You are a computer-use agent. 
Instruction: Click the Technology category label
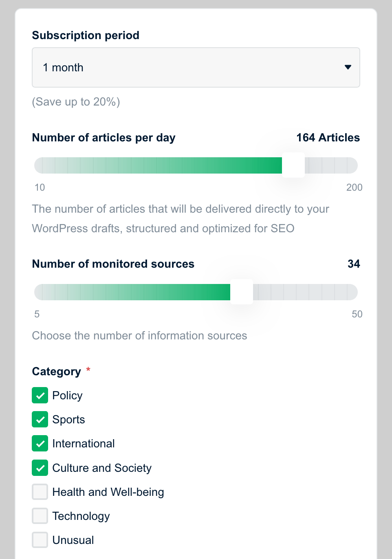coord(81,516)
